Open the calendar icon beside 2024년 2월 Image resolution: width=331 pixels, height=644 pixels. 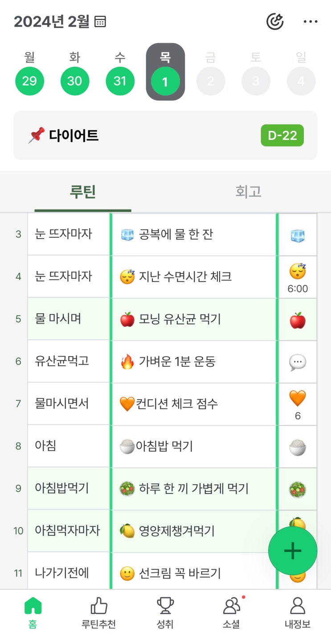pos(101,22)
